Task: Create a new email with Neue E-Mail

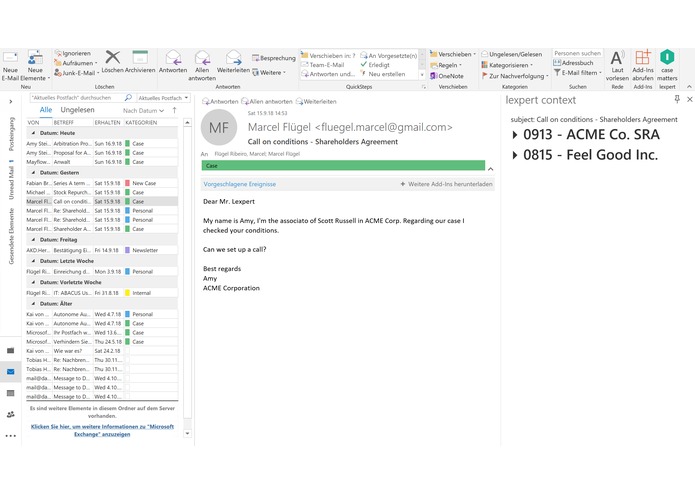Action: 10,66
